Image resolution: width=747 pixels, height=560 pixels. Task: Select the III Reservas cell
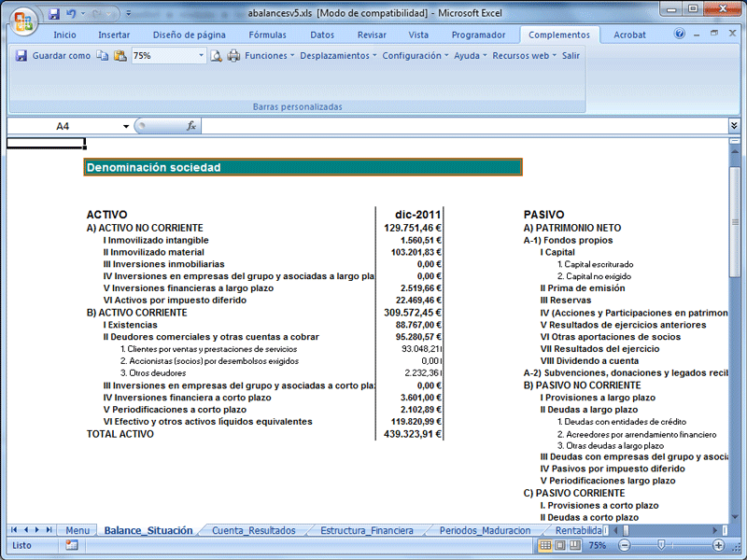(566, 301)
